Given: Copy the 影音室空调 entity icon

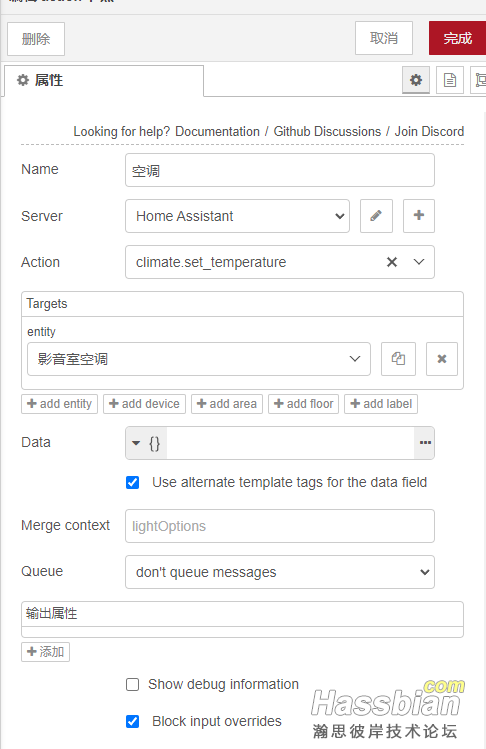Looking at the screenshot, I should point(398,359).
